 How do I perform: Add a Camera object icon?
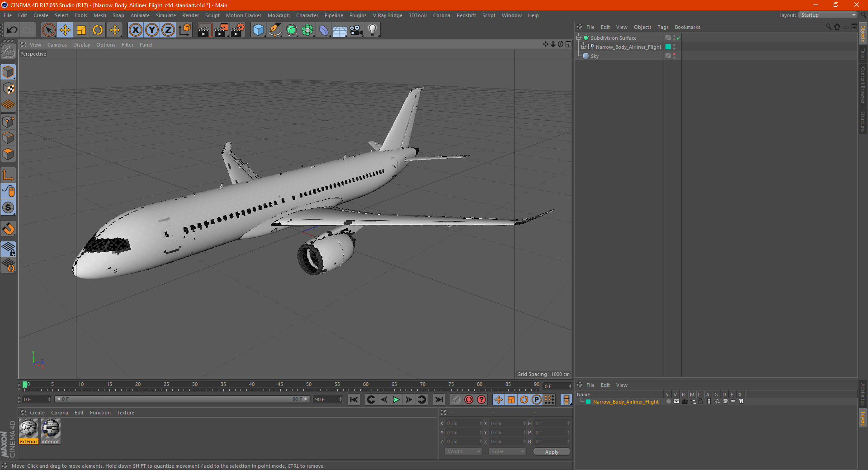356,30
